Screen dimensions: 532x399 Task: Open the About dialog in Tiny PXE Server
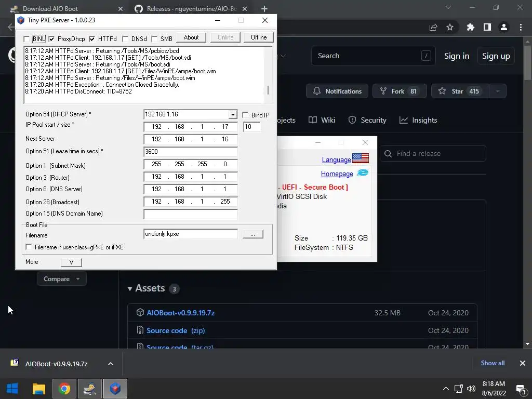(x=191, y=37)
